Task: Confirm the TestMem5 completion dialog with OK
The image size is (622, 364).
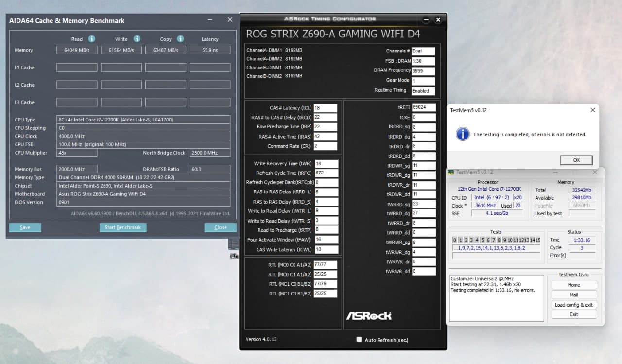Action: (x=576, y=160)
